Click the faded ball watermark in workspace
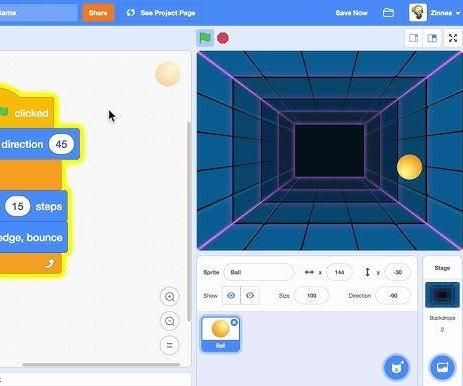The height and width of the screenshot is (386, 463). [168, 74]
